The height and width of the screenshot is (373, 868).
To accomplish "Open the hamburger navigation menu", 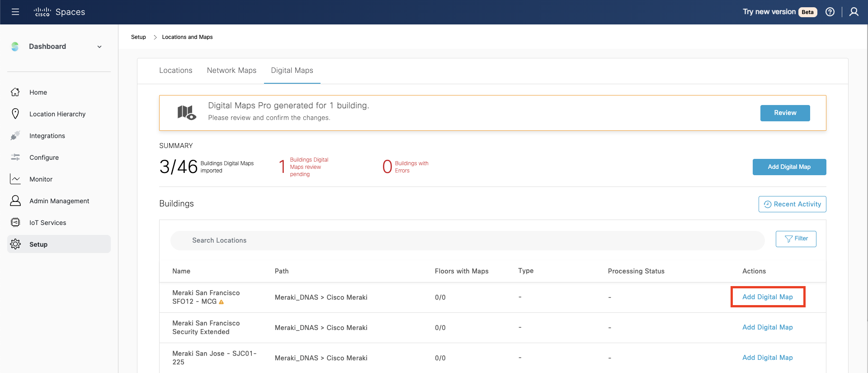I will click(x=15, y=12).
